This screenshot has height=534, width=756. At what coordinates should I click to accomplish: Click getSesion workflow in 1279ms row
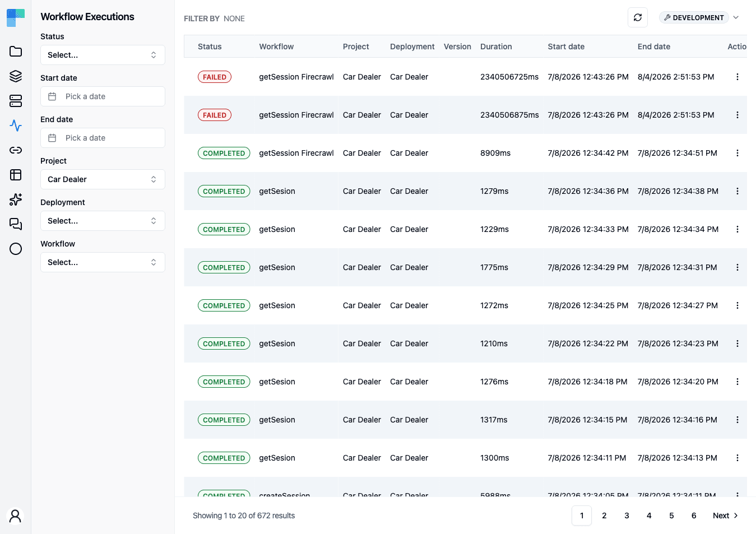pos(277,191)
